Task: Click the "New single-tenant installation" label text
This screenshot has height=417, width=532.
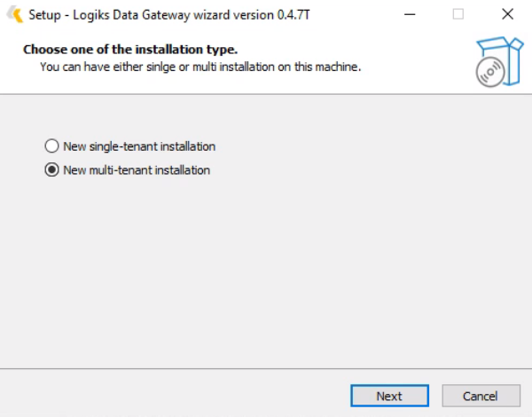Action: coord(139,146)
